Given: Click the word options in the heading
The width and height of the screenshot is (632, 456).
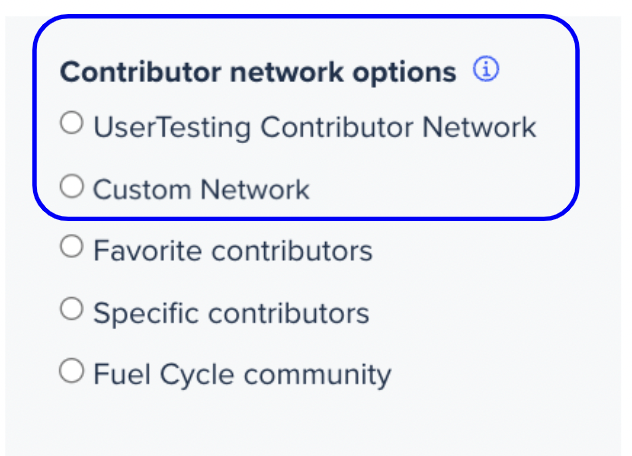Looking at the screenshot, I should (x=404, y=74).
